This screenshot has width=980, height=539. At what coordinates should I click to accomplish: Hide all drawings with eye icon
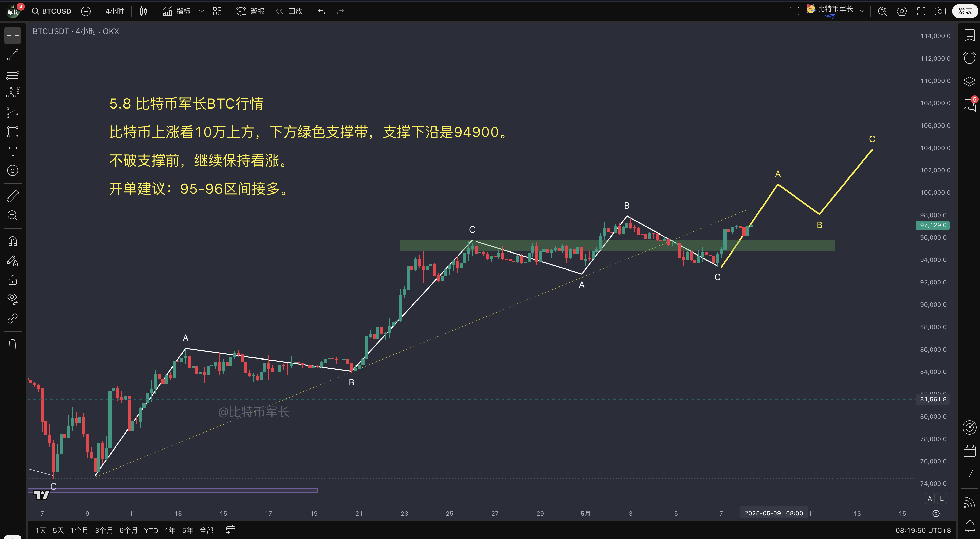[13, 299]
